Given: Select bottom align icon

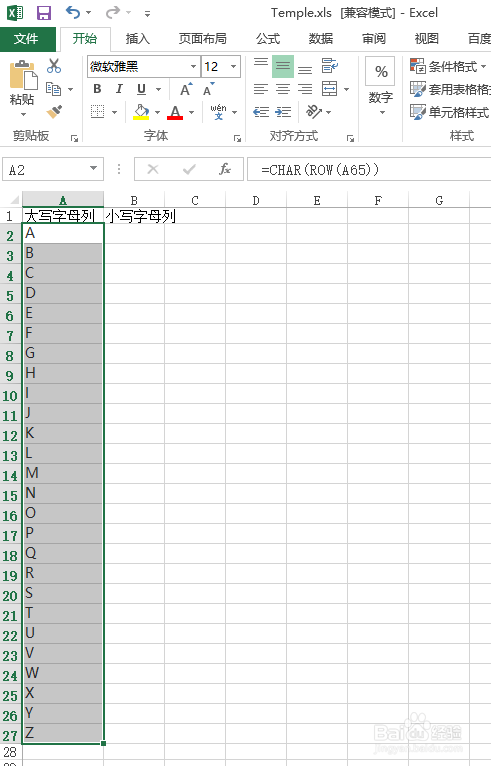Looking at the screenshot, I should coord(305,68).
